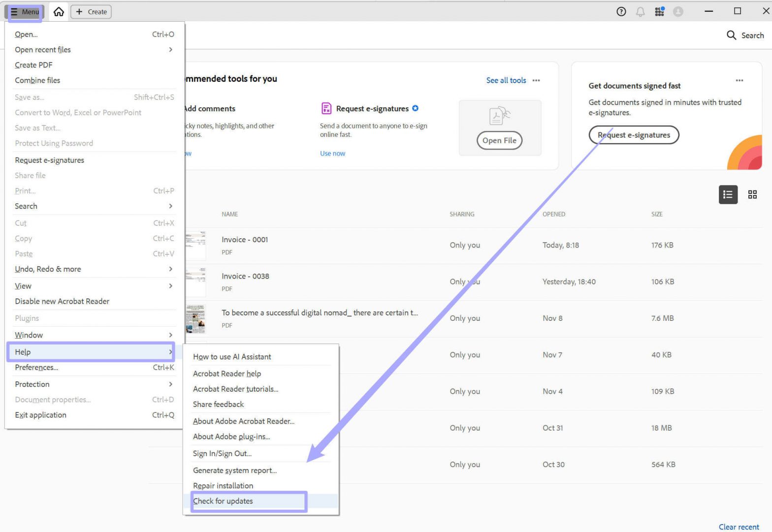Open the notifications bell icon
The image size is (772, 532).
[640, 12]
